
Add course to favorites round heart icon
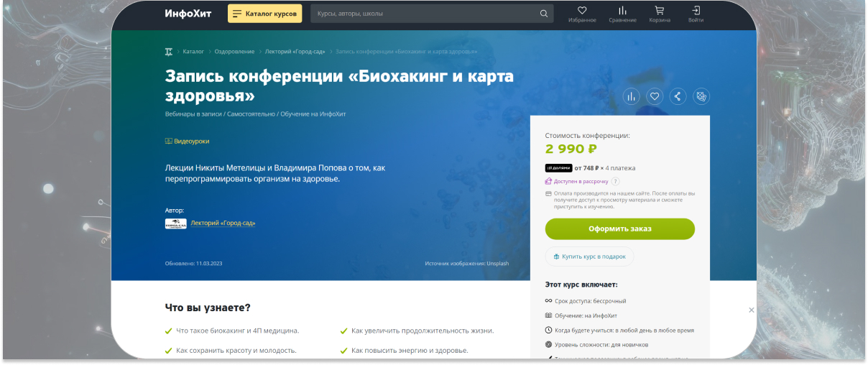coord(655,96)
